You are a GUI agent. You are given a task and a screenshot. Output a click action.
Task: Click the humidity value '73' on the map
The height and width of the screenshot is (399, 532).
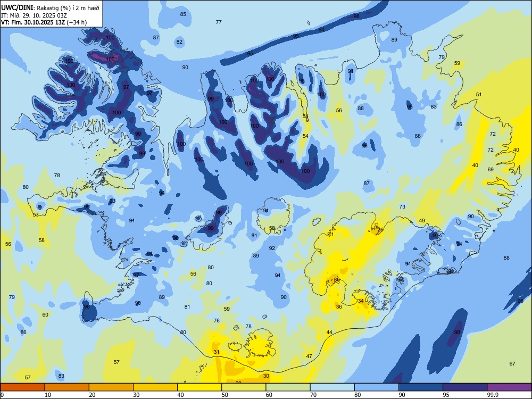coord(402,206)
